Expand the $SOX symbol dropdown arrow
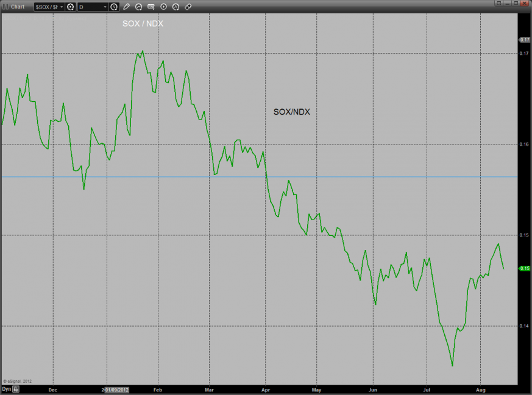 [x=62, y=7]
